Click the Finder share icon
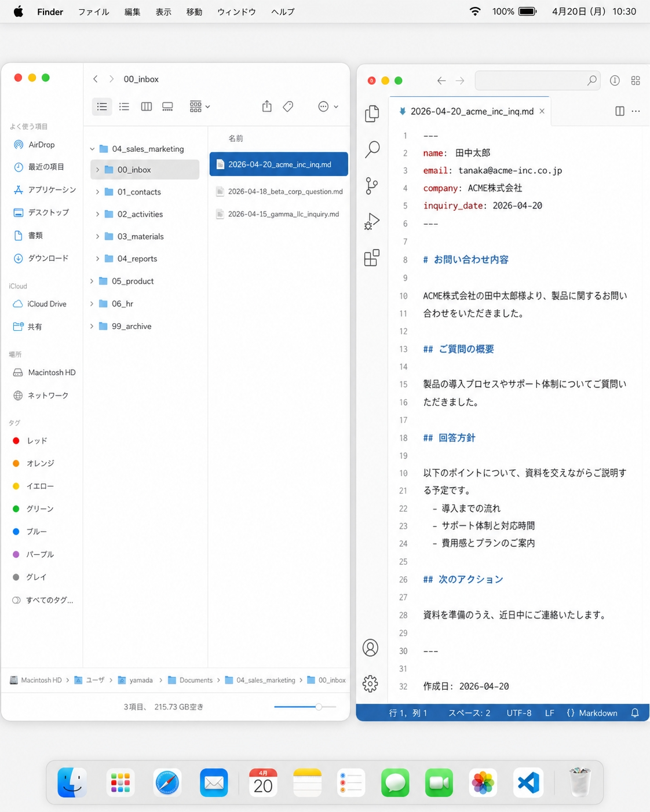This screenshot has width=650, height=812. pos(266,106)
